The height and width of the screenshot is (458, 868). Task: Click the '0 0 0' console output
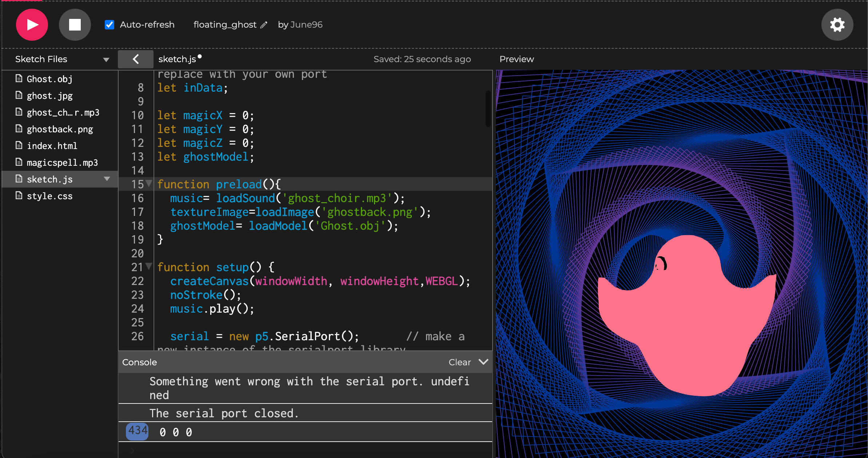point(176,432)
